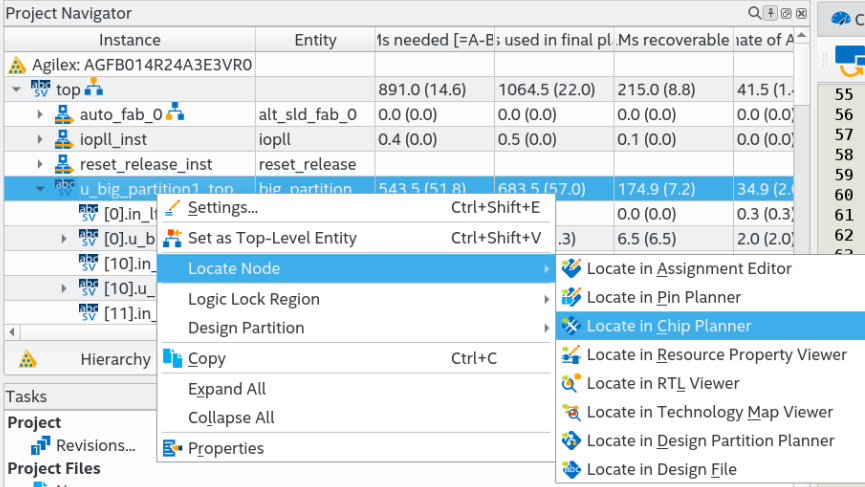Choose Locate in Chip Planner
Image resolution: width=865 pixels, height=487 pixels.
tap(711, 326)
